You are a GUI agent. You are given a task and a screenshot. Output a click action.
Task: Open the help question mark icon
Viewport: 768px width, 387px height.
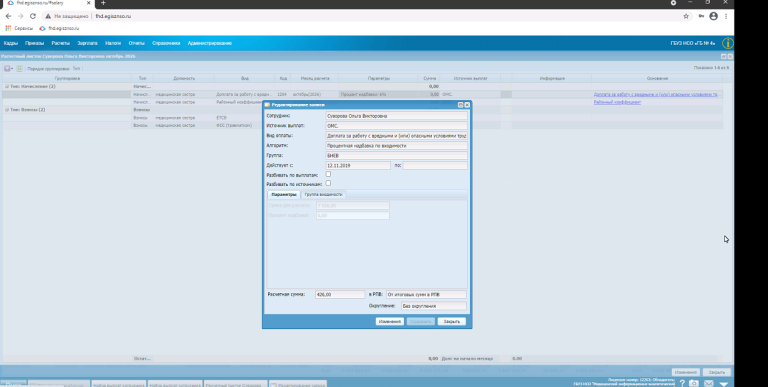pos(682,383)
